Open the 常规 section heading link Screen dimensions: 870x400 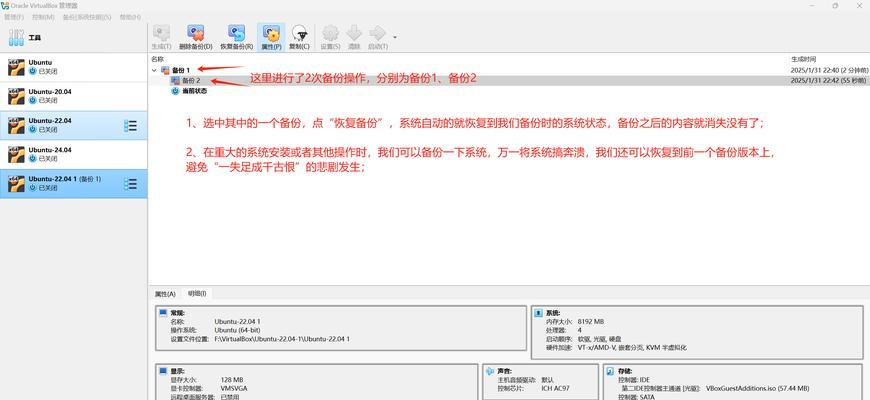177,313
